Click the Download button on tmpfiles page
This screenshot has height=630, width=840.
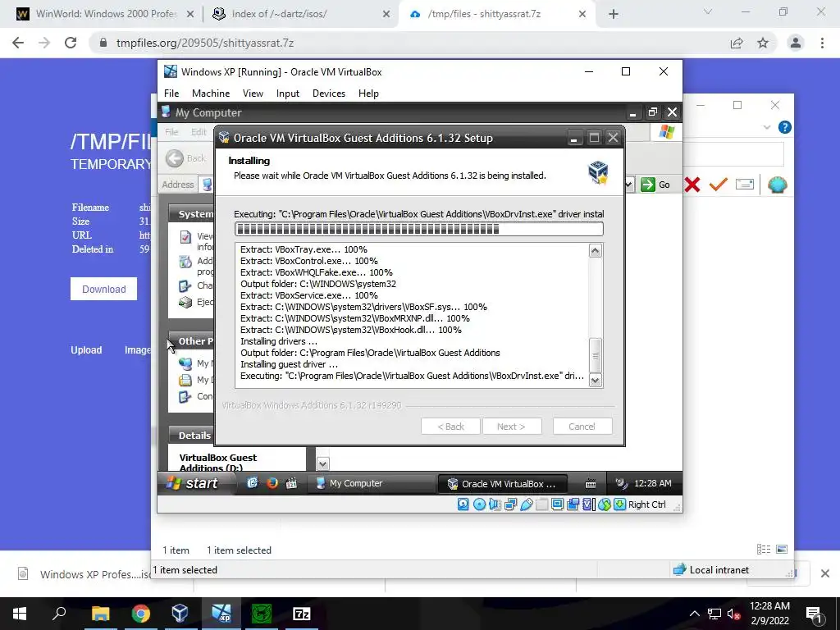[104, 290]
